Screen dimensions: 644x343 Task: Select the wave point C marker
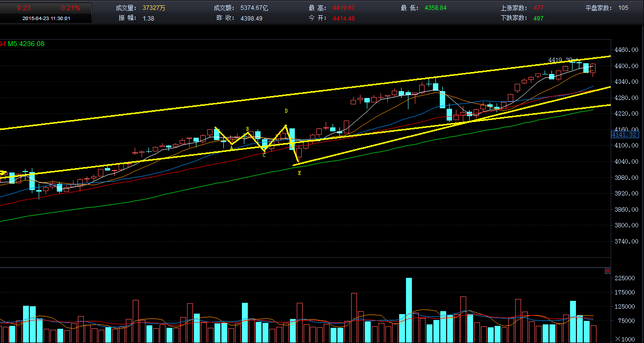pos(264,155)
